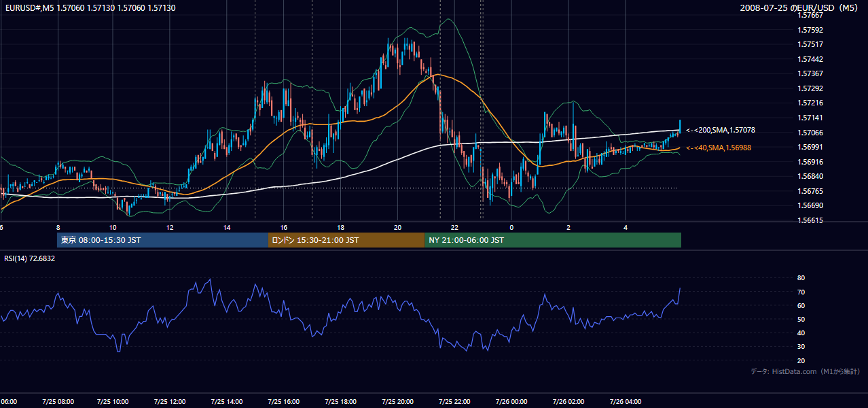The height and width of the screenshot is (408, 868).
Task: Click the 7/25 08:00 time label
Action: click(57, 401)
